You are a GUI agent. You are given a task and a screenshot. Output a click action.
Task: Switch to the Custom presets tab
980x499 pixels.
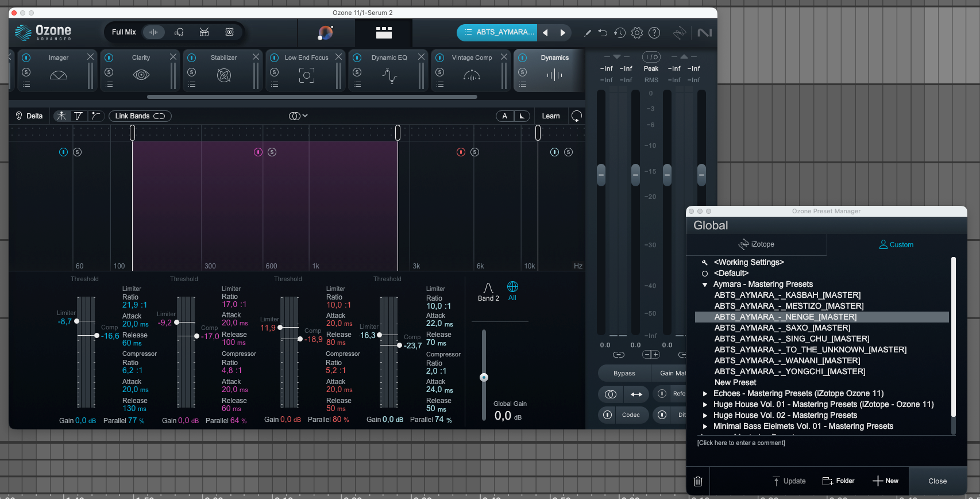point(896,245)
